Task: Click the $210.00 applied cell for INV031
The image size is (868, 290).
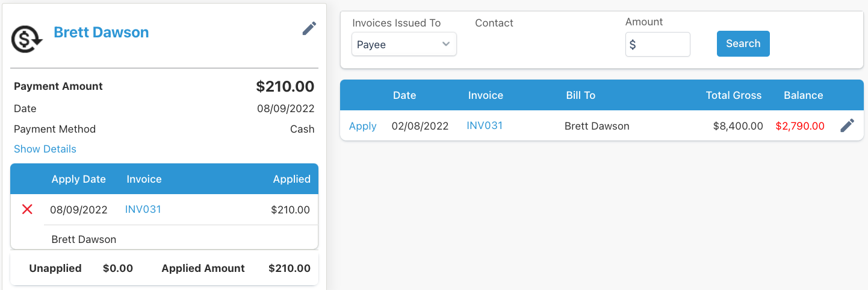Action: pos(291,210)
